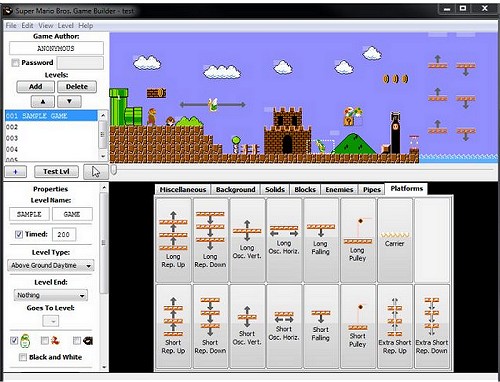Select level 001 SAMPLE GAME in list
The height and width of the screenshot is (382, 500).
click(51, 116)
